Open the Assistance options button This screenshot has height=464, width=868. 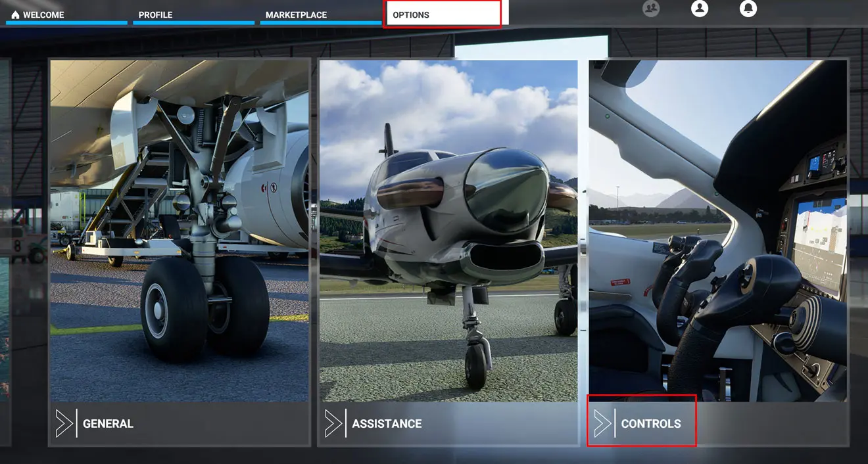pyautogui.click(x=448, y=424)
